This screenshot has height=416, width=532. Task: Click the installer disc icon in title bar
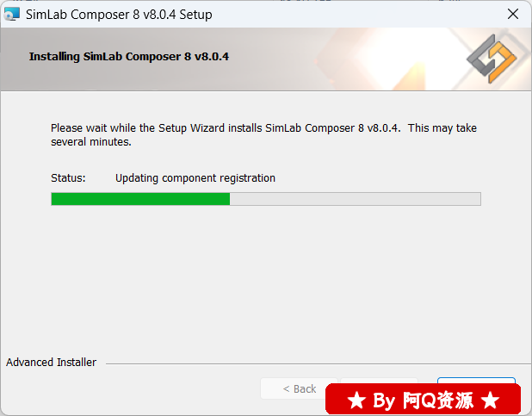click(x=11, y=15)
